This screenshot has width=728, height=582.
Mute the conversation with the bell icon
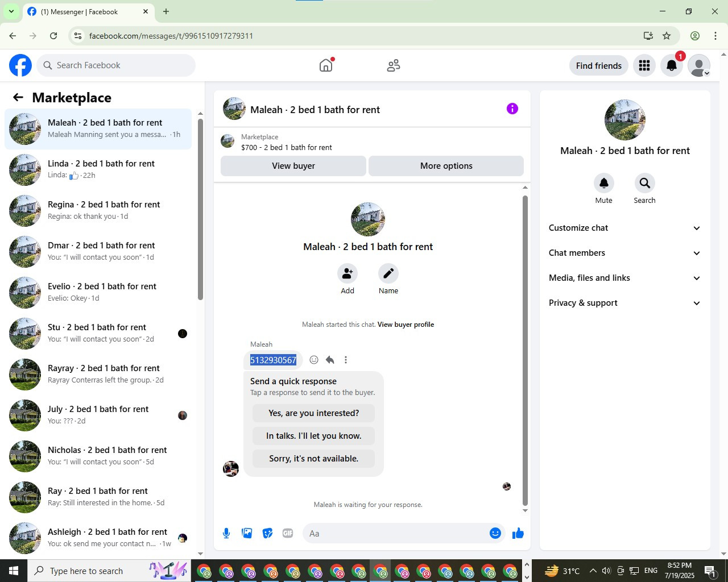[x=604, y=183]
